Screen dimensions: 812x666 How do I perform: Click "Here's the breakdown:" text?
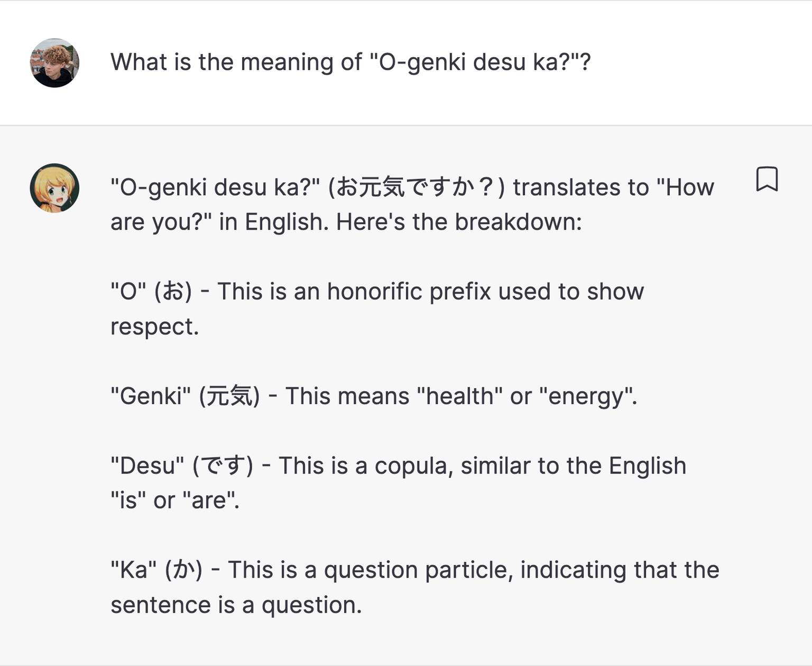click(x=459, y=222)
